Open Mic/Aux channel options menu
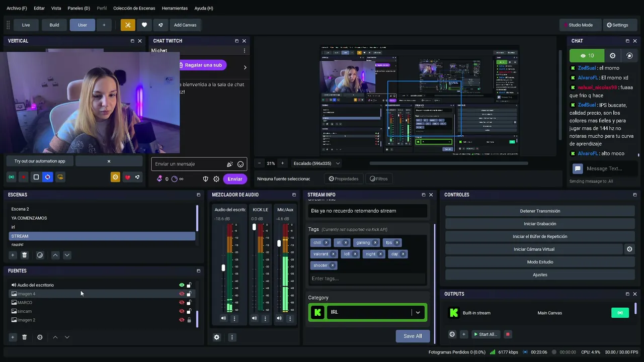 tap(290, 318)
